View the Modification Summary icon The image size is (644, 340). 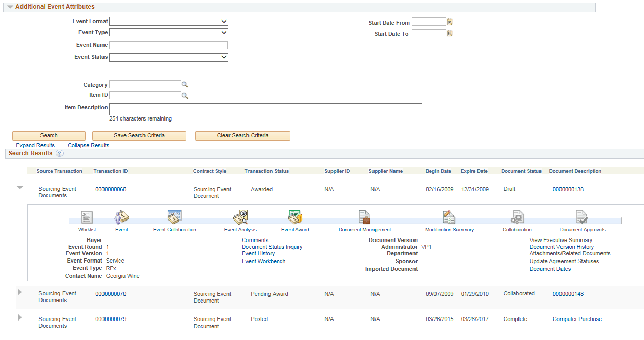coord(449,216)
